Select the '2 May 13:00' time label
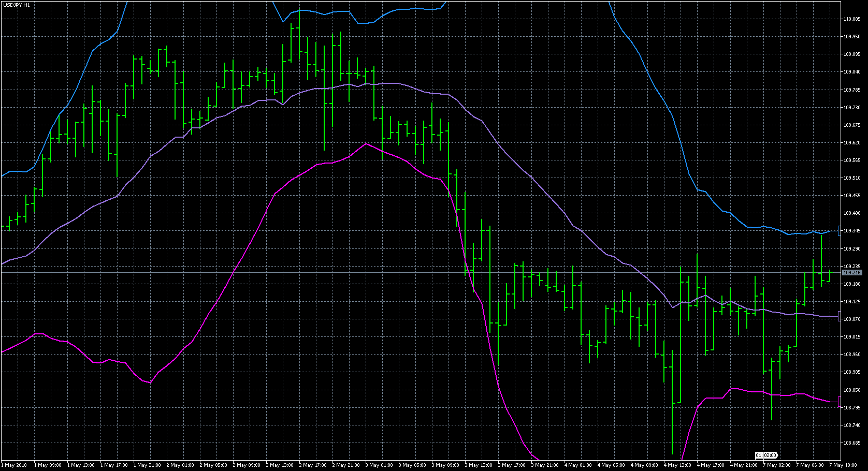Viewport: 868px width, 471px height. coord(280,465)
